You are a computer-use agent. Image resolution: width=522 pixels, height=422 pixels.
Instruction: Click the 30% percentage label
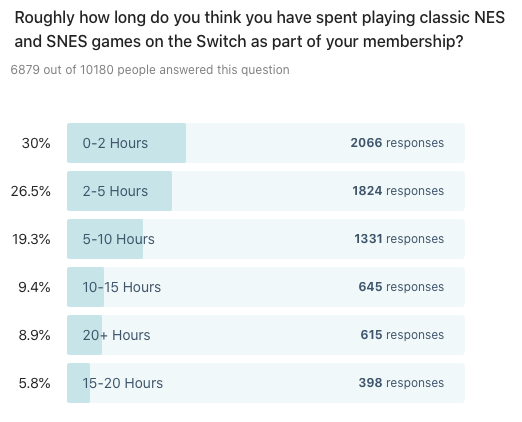36,143
